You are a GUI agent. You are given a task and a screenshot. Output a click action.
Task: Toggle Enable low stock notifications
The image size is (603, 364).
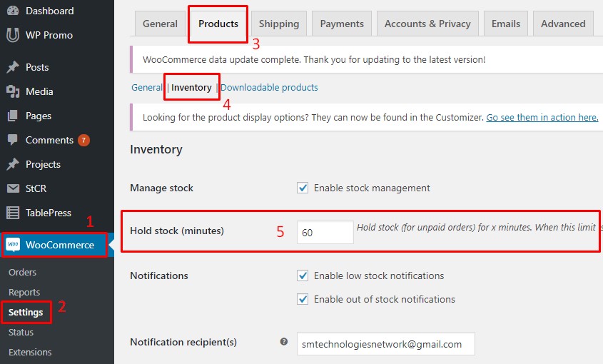point(303,275)
